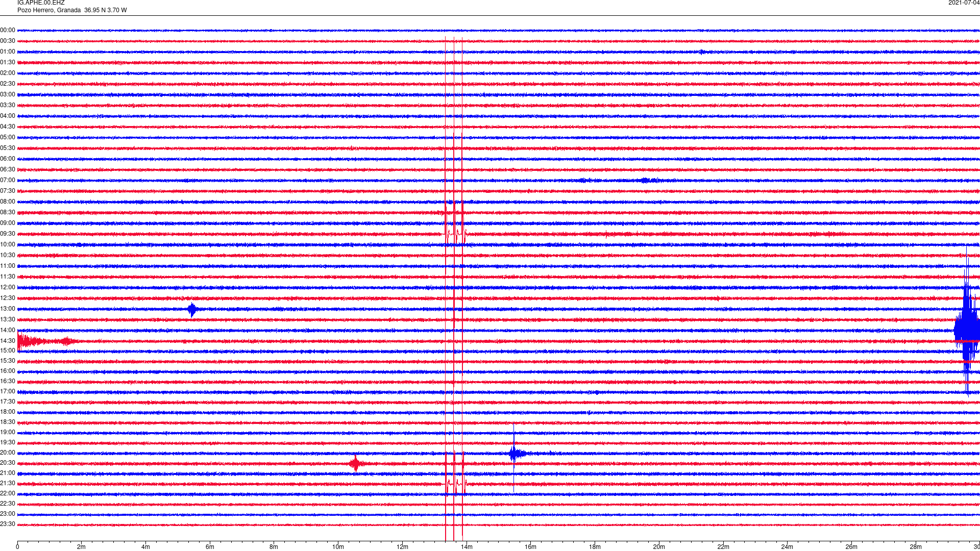Click the 05:00 time row label
Viewport: 980px width, 551px height.
(x=8, y=138)
